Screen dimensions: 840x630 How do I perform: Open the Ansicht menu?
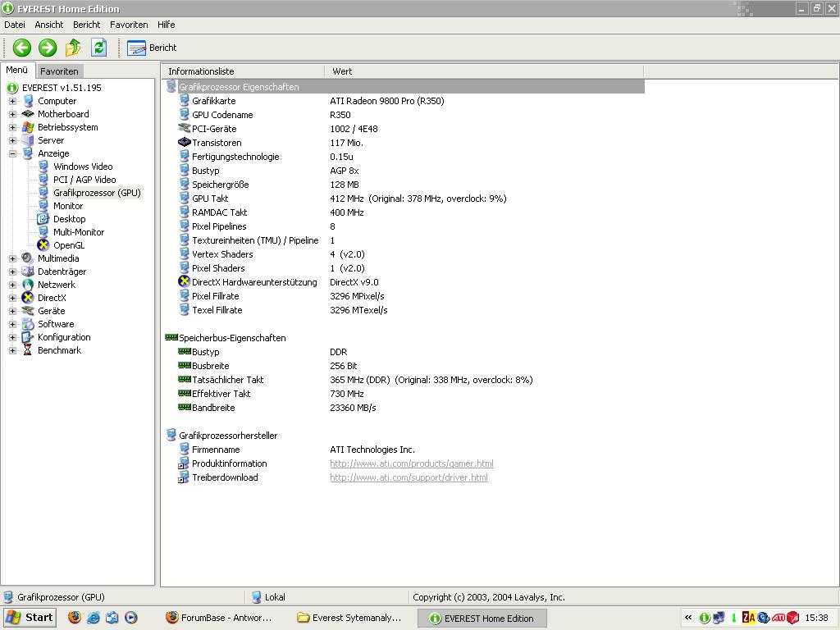tap(48, 25)
